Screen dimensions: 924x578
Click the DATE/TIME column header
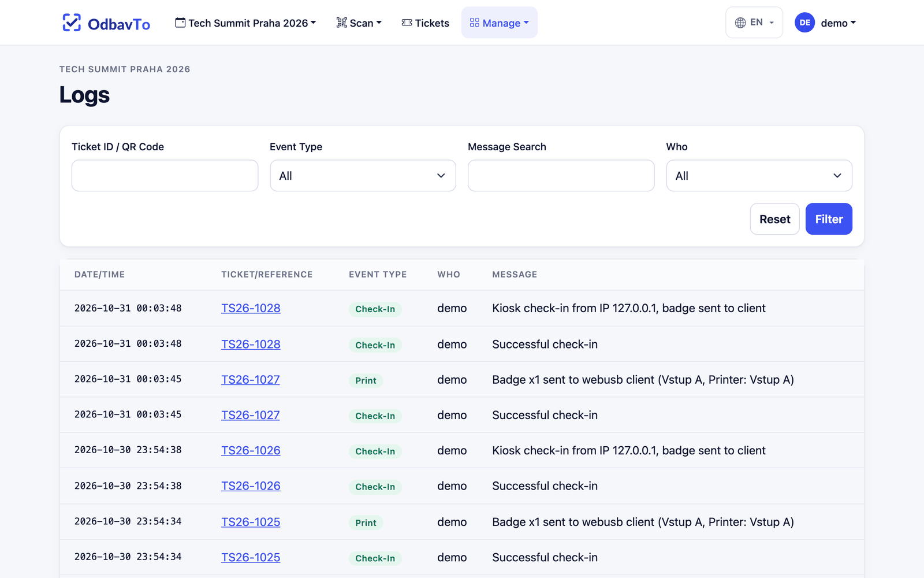tap(99, 275)
